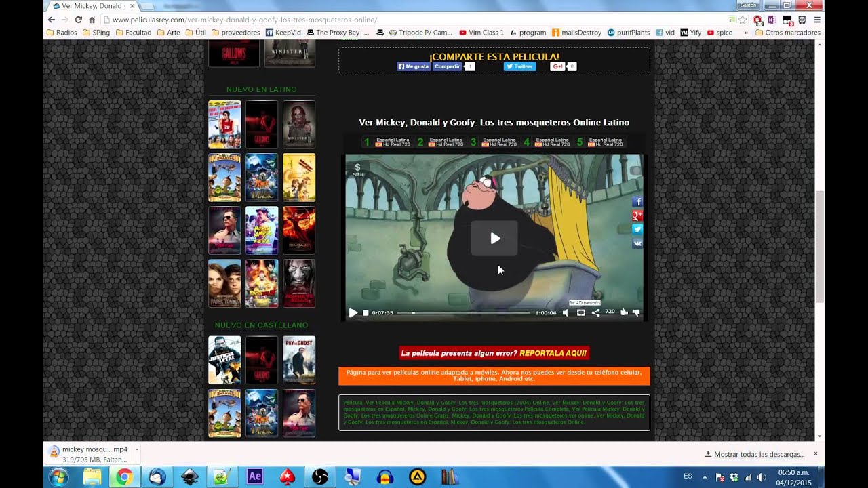Click the Gastón user profile button
868x488 pixels.
748,5
